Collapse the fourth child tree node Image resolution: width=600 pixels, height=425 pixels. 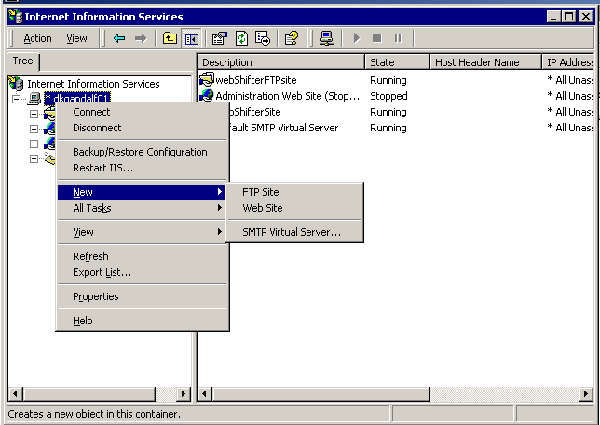point(34,158)
